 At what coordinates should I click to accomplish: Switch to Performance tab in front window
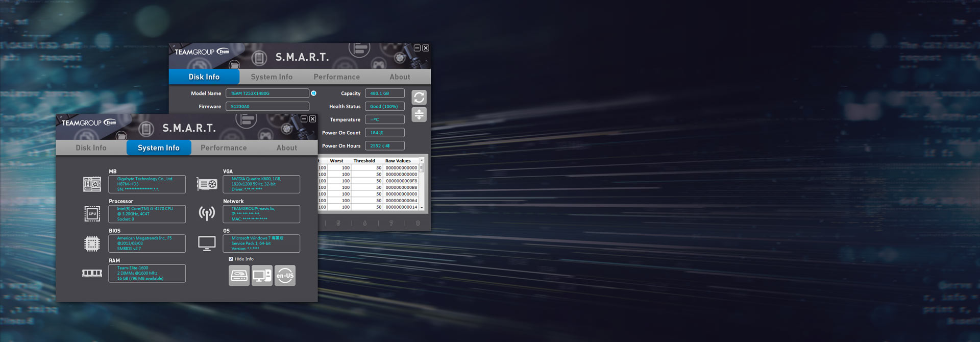tap(224, 148)
